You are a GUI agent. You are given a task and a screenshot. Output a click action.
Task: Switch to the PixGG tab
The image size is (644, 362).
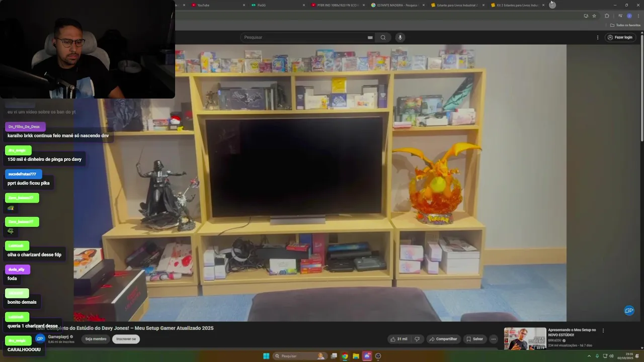pos(278,5)
